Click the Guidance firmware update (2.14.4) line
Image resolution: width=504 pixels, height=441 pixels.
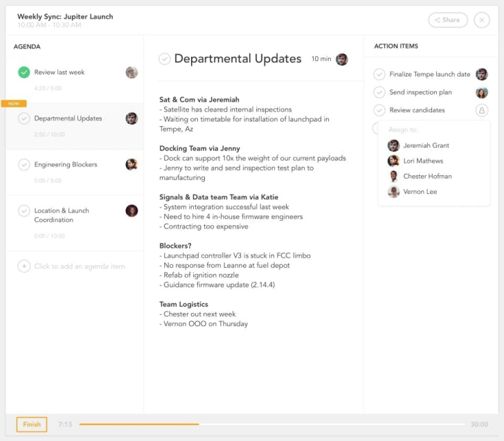pos(217,285)
